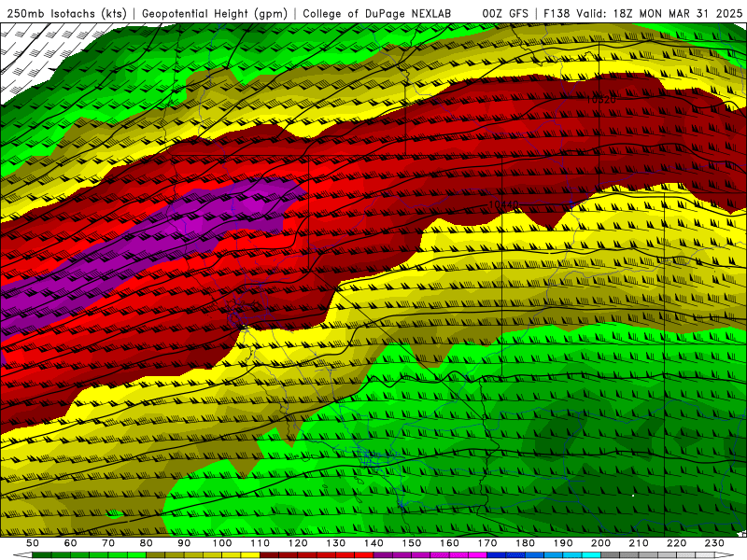Viewport: 747px width, 560px height.
Task: Click the 10440 height contour label
Action: point(503,204)
